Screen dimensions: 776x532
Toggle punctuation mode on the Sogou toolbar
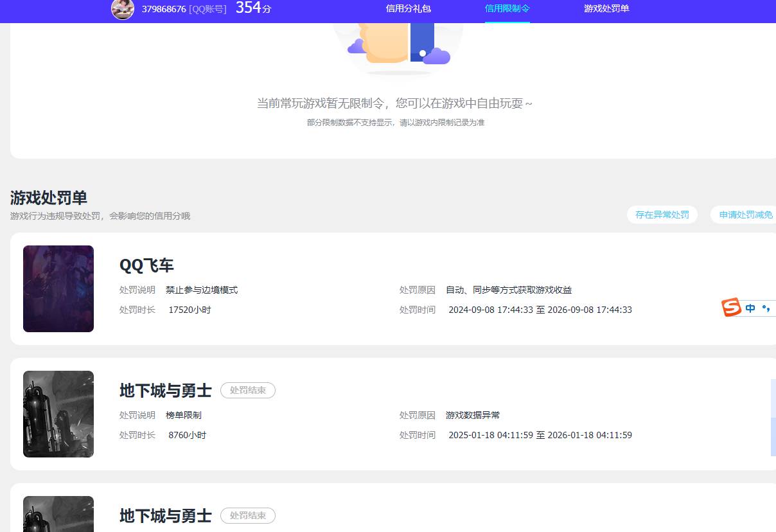coord(766,308)
